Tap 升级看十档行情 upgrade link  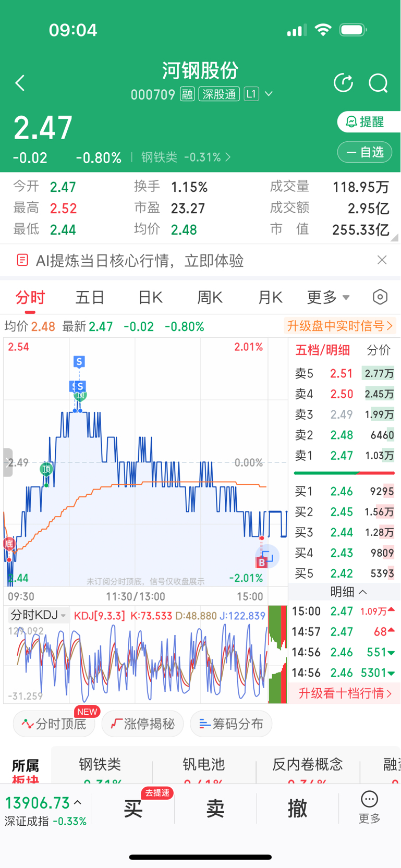point(345,693)
